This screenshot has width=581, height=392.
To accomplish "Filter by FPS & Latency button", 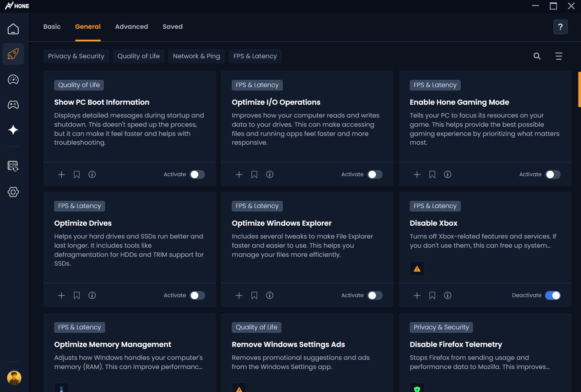I will click(255, 56).
